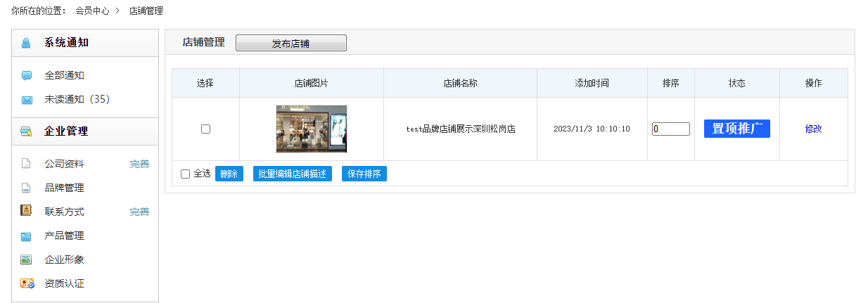
Task: Click the 状态 column header
Action: [x=737, y=83]
